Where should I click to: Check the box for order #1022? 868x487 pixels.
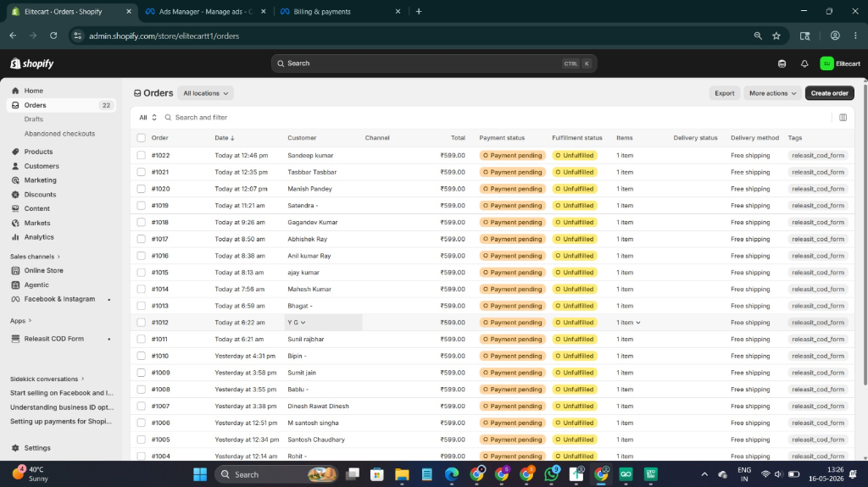pyautogui.click(x=142, y=156)
